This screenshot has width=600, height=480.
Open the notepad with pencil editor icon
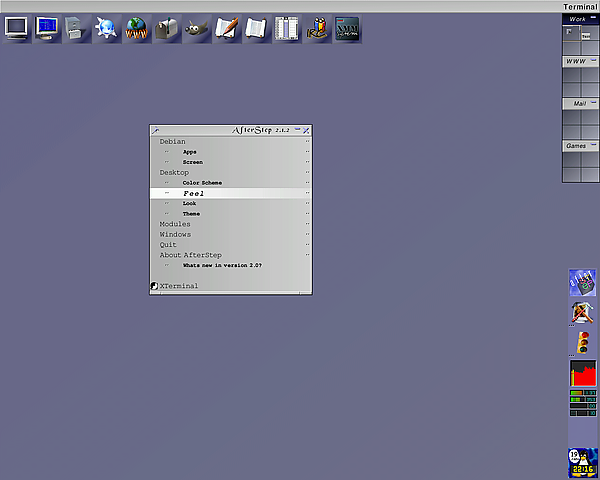(227, 29)
